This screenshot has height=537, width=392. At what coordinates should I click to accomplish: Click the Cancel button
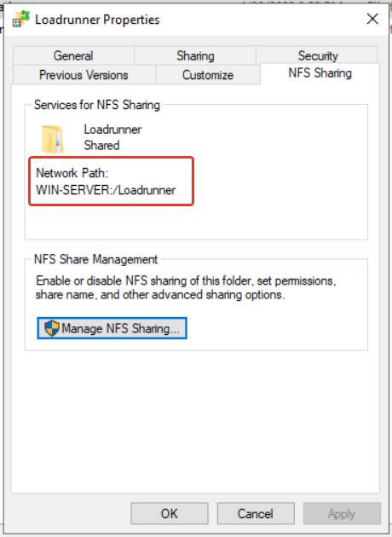[x=256, y=513]
